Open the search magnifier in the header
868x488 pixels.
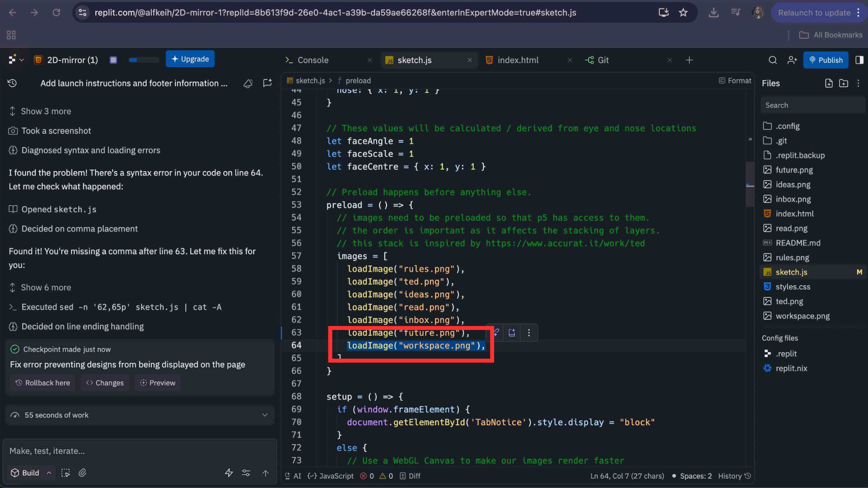click(773, 60)
